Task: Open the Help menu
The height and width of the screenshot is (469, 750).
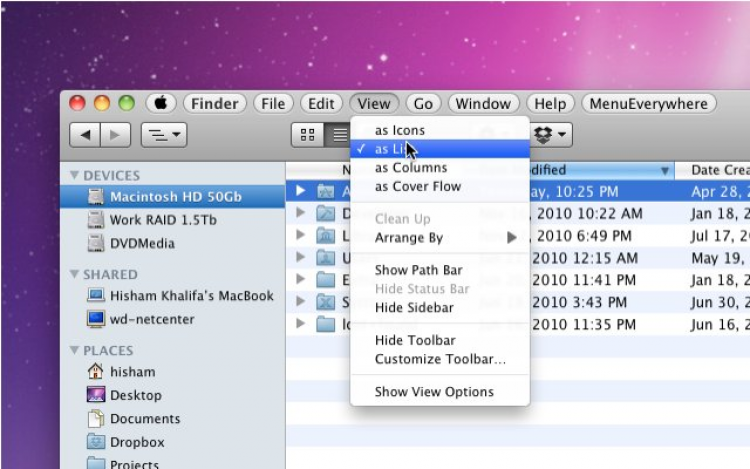Action: [550, 103]
